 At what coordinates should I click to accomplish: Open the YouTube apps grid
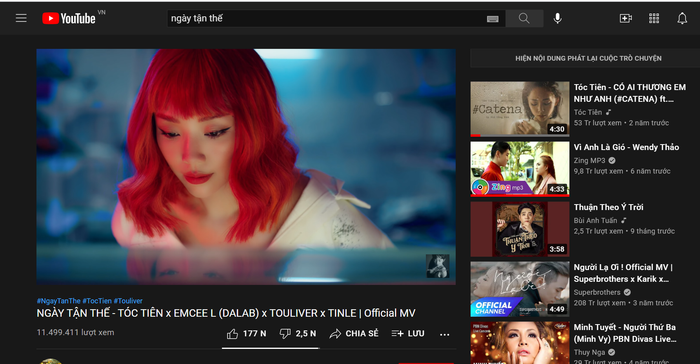coord(654,18)
